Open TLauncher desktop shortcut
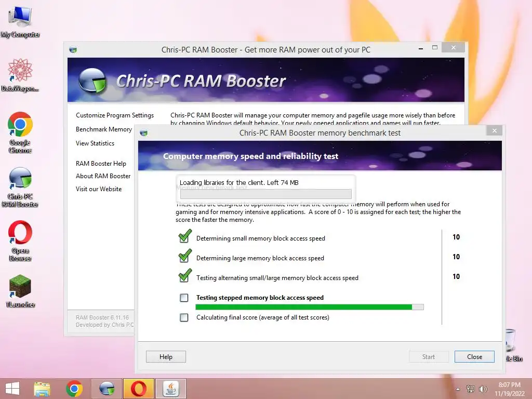 coord(20,291)
